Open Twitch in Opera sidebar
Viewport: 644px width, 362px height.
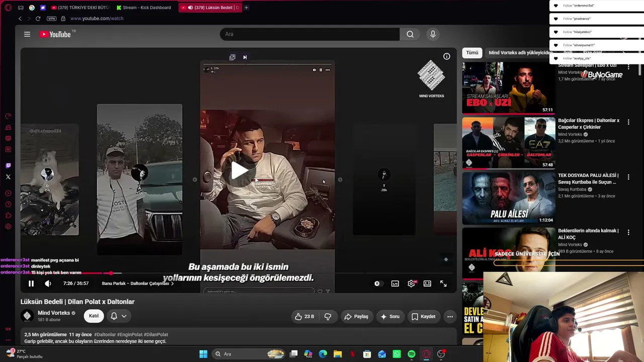pyautogui.click(x=8, y=165)
